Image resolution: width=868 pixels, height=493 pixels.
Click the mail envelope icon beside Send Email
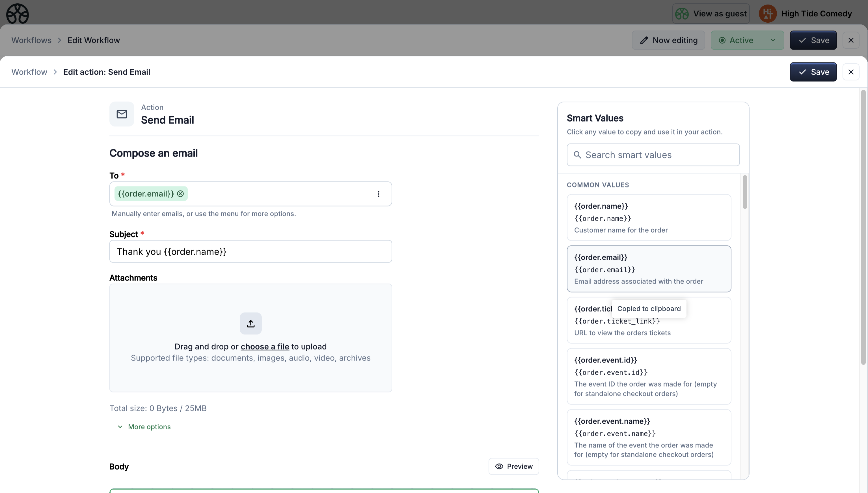point(122,114)
